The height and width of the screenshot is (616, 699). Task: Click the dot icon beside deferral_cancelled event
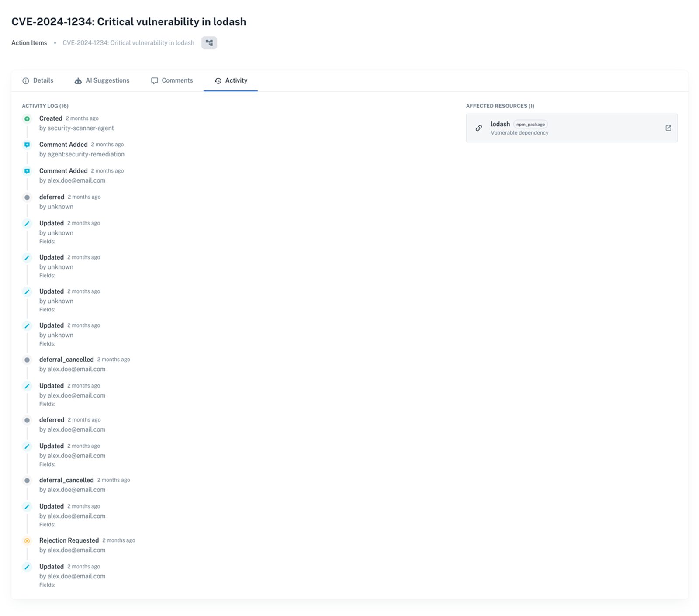27,360
